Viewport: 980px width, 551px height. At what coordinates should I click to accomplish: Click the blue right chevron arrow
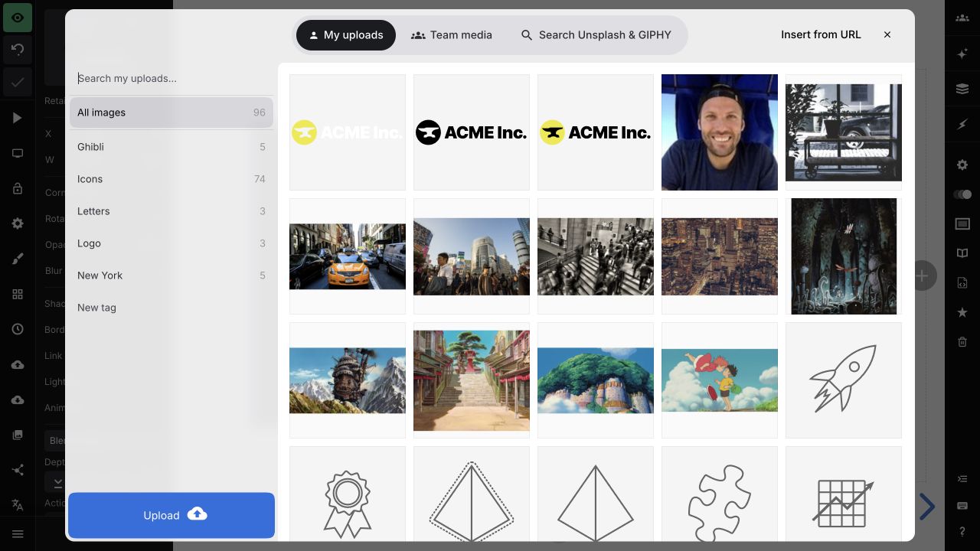pyautogui.click(x=927, y=507)
